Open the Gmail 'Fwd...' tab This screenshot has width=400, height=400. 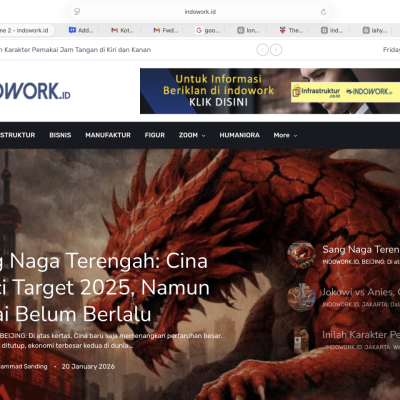click(166, 30)
